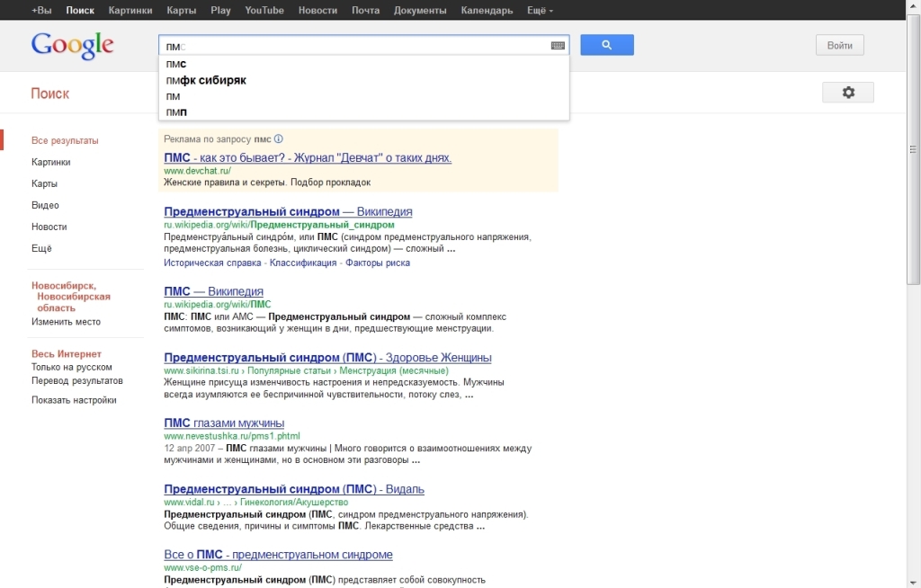Open 'ПМС — Википедия' result

[214, 291]
